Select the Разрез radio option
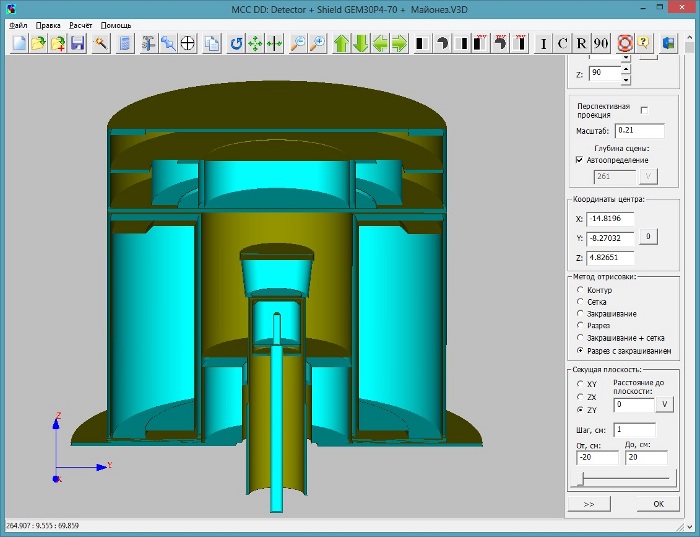This screenshot has width=700, height=537. (x=580, y=325)
